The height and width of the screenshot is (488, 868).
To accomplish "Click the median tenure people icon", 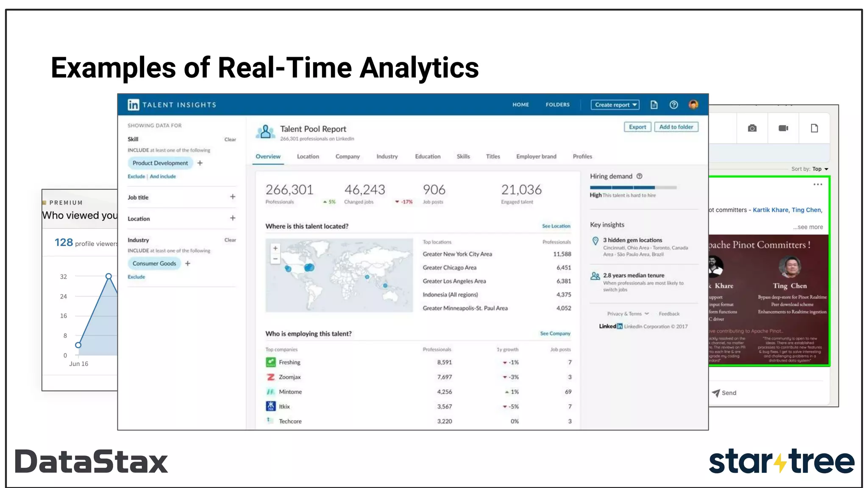I will click(595, 276).
